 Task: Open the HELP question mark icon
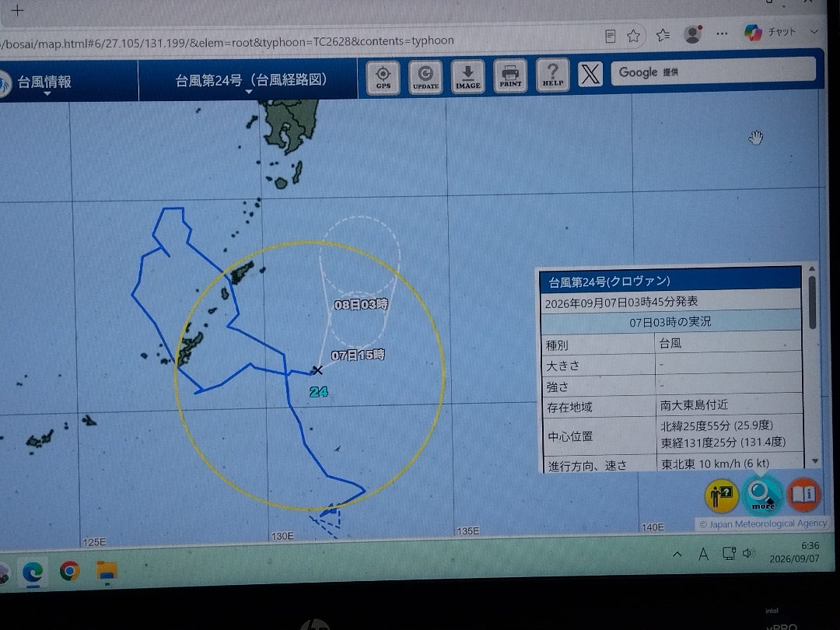click(x=552, y=75)
